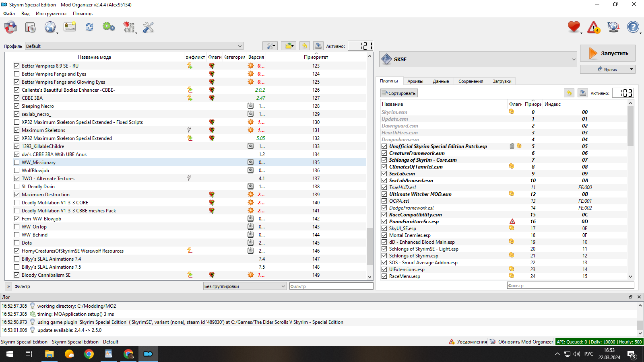
Task: Open File Explorer from the taskbar
Action: click(49, 354)
